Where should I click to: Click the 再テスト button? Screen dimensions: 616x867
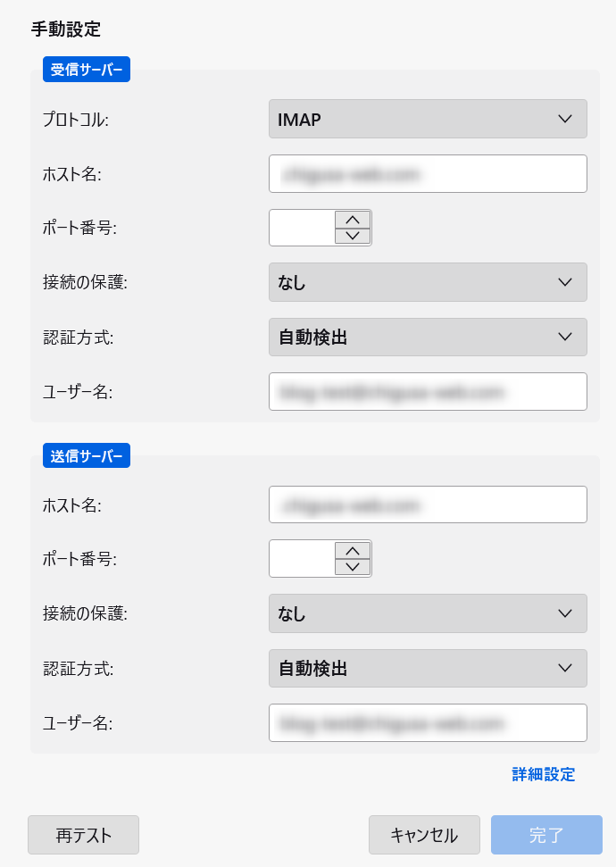coord(84,835)
